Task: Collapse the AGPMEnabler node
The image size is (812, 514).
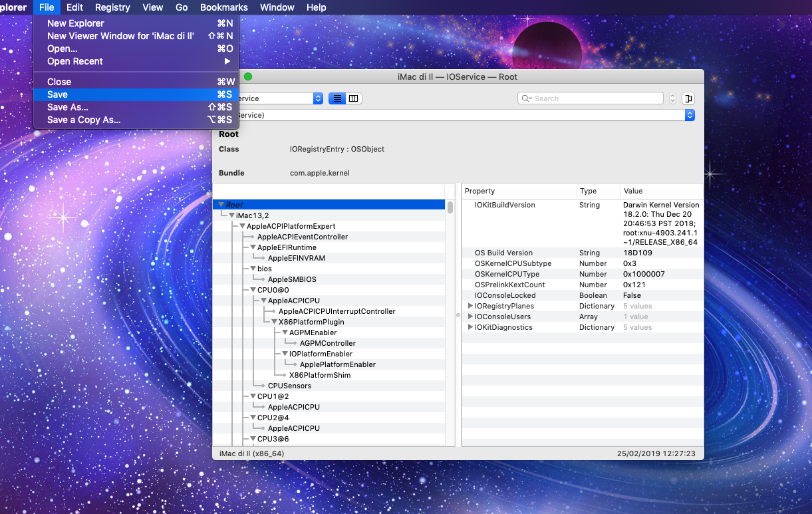Action: [x=285, y=332]
